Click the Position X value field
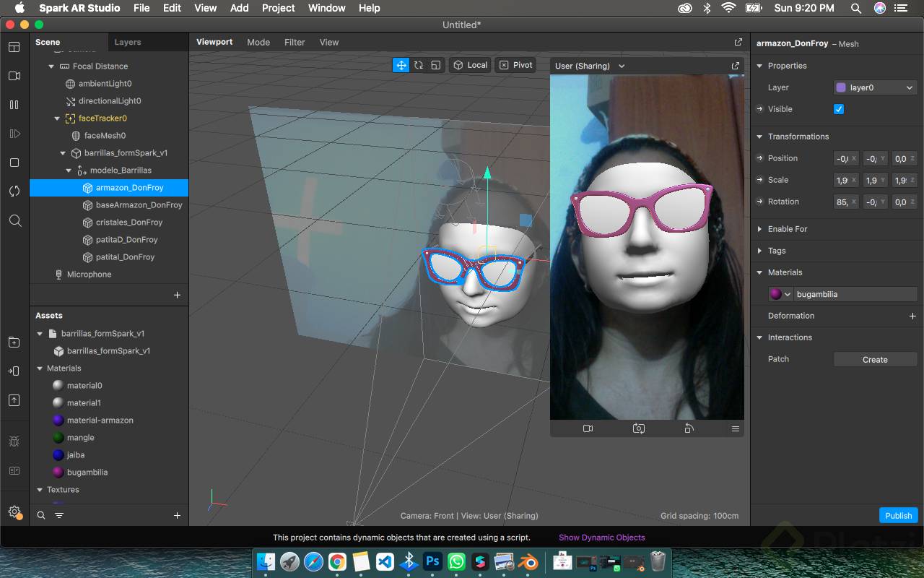924x578 pixels. tap(846, 158)
